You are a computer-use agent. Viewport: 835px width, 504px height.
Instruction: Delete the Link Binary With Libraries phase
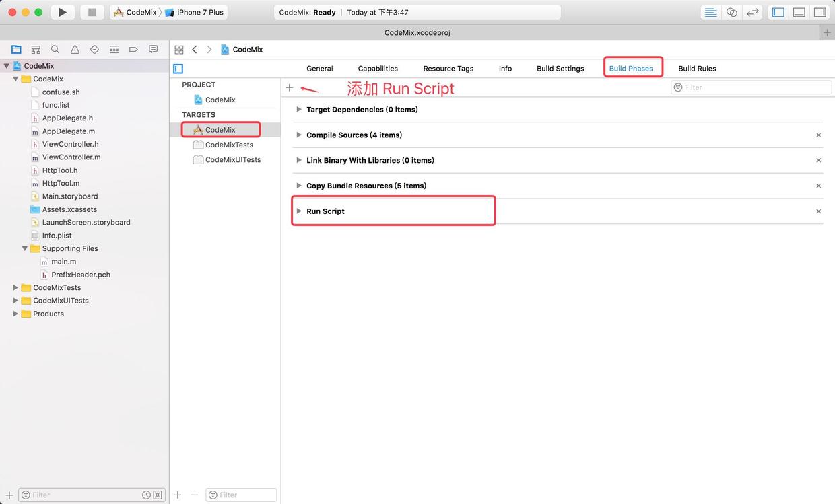[x=819, y=161]
